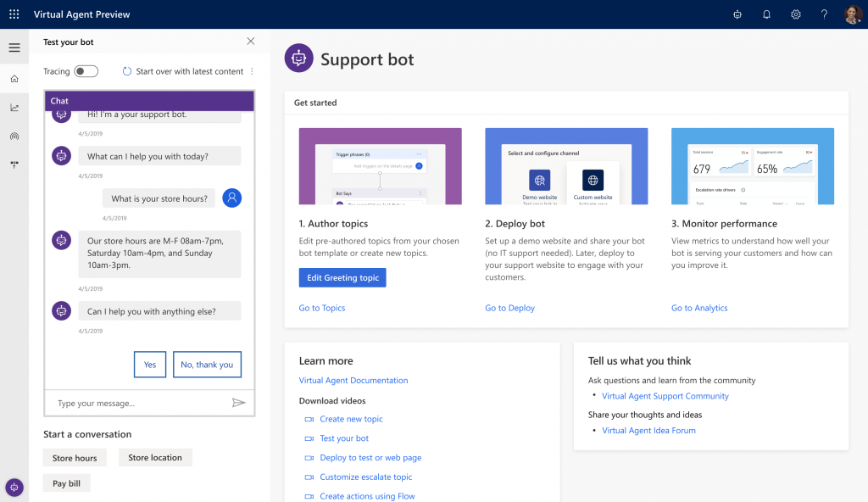The width and height of the screenshot is (868, 502).
Task: Click the Monitor performance analytics thumbnail
Action: coord(752,166)
